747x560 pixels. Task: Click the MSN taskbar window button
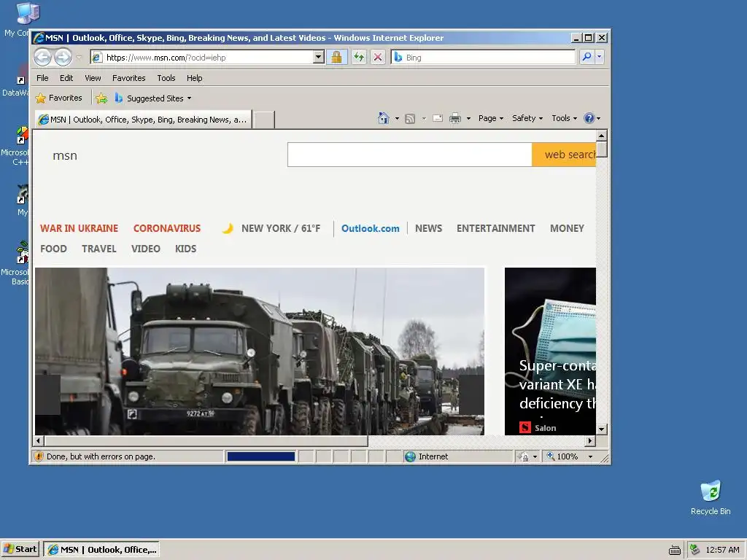click(101, 550)
